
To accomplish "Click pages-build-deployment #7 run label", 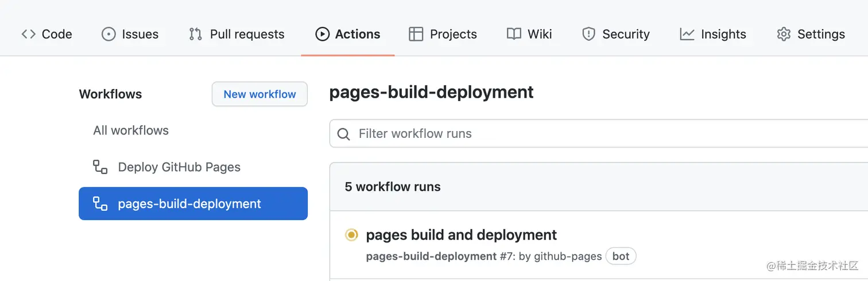I will (x=441, y=256).
